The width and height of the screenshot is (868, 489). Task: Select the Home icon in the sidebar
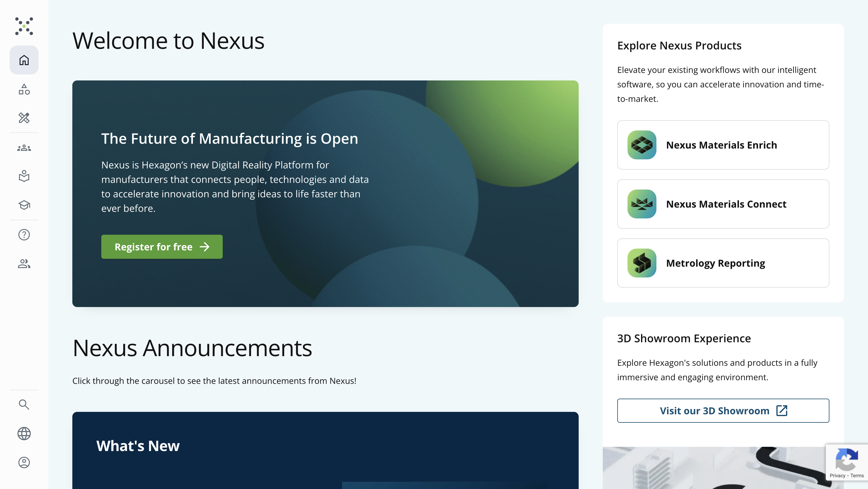pos(24,60)
